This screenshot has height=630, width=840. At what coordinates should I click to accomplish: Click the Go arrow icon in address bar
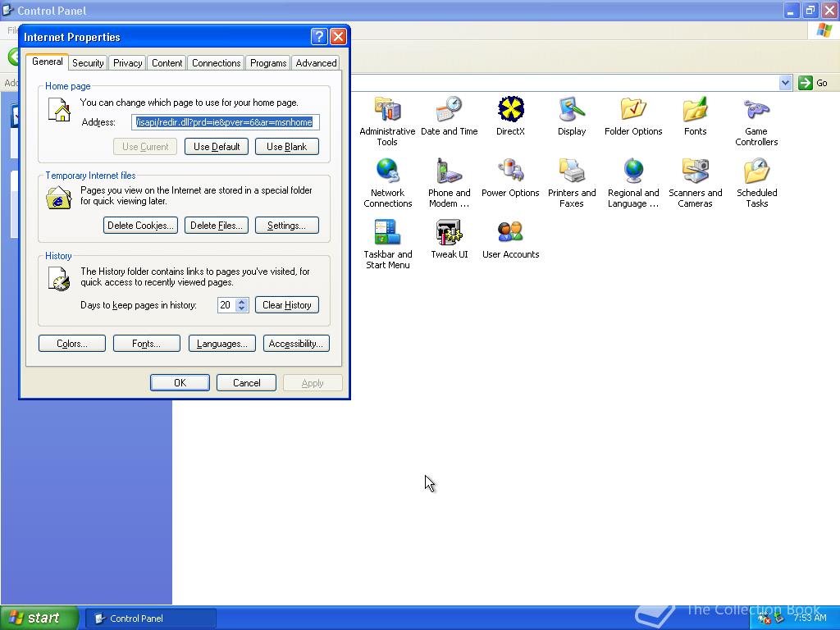click(806, 83)
